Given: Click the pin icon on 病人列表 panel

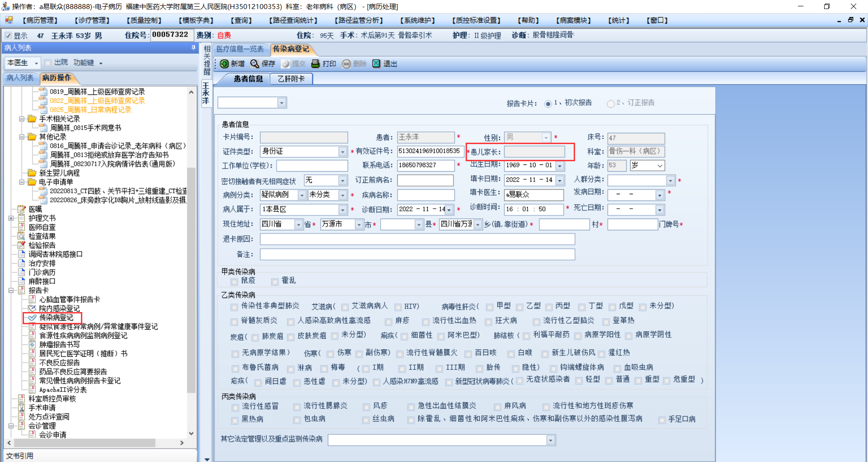Looking at the screenshot, I should [193, 47].
